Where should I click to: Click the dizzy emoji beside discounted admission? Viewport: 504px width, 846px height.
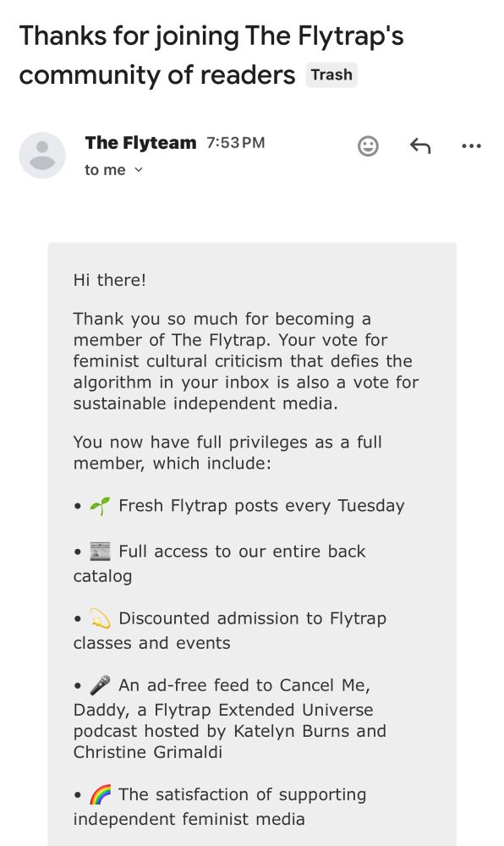[x=99, y=618]
